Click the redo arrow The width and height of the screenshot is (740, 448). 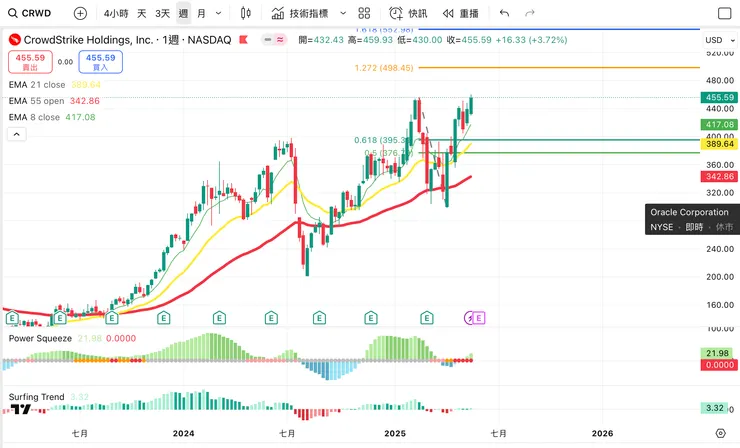tap(530, 13)
